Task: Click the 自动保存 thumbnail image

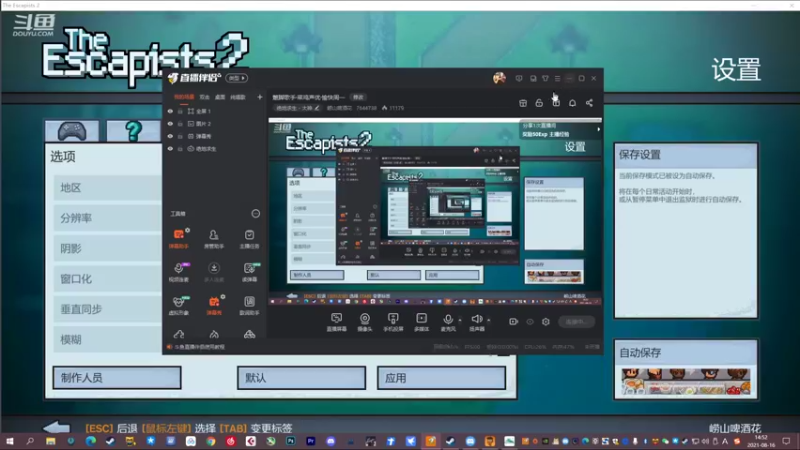Action: 685,382
